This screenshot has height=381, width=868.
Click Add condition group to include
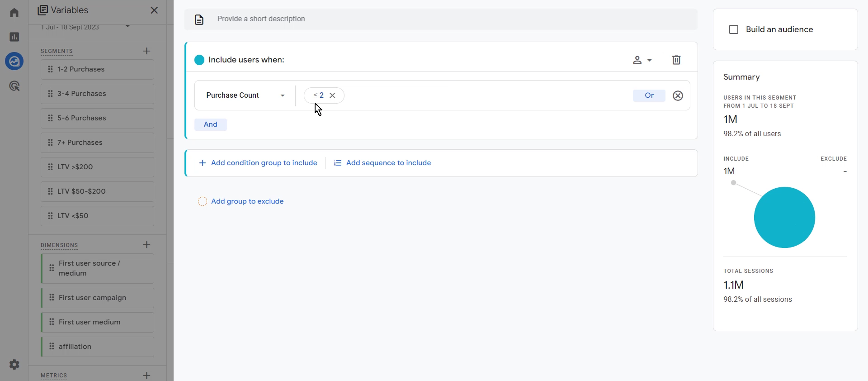tap(258, 163)
